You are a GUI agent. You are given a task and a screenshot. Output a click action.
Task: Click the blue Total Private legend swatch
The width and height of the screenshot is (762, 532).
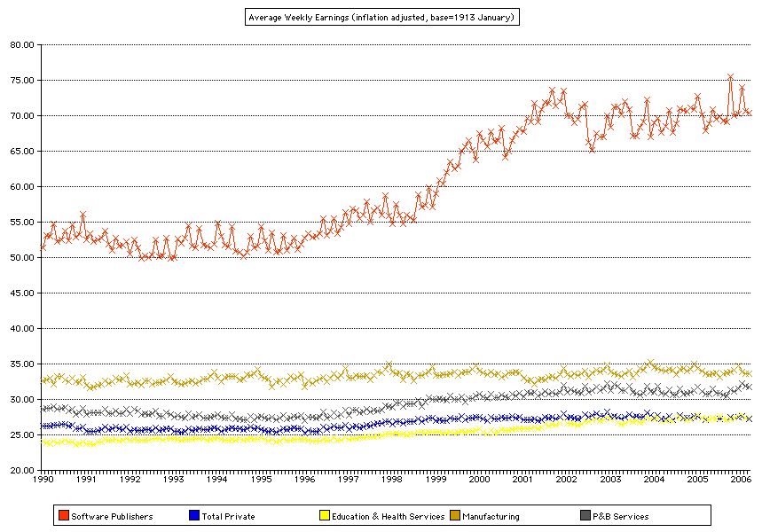(195, 515)
